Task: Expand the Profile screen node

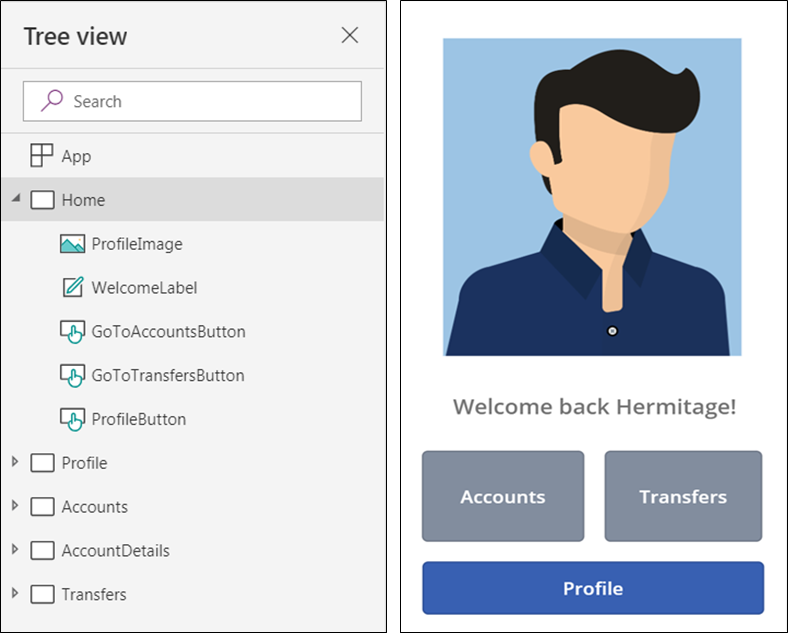Action: [15, 461]
